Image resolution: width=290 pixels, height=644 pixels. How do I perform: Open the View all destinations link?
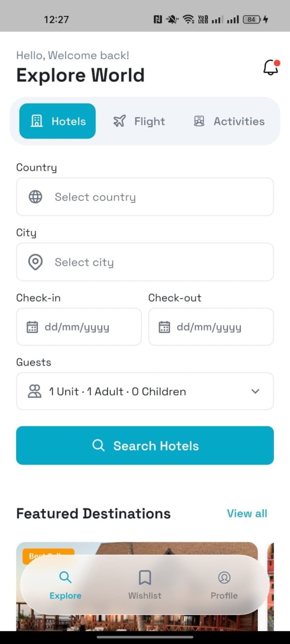[247, 514]
